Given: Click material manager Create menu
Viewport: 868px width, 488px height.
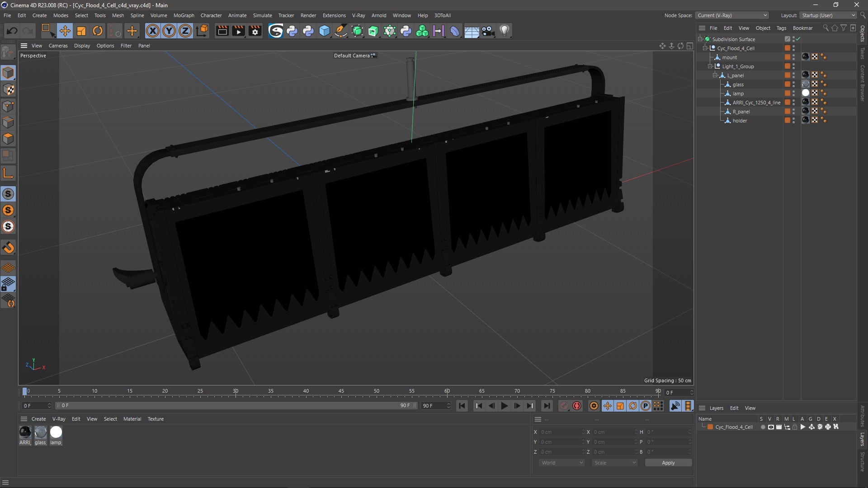Looking at the screenshot, I should tap(38, 419).
